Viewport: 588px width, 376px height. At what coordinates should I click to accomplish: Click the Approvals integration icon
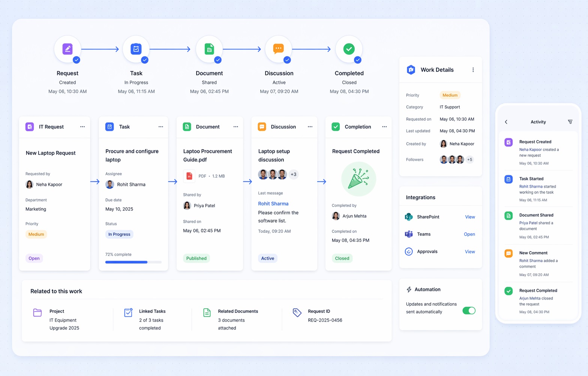[x=409, y=252]
